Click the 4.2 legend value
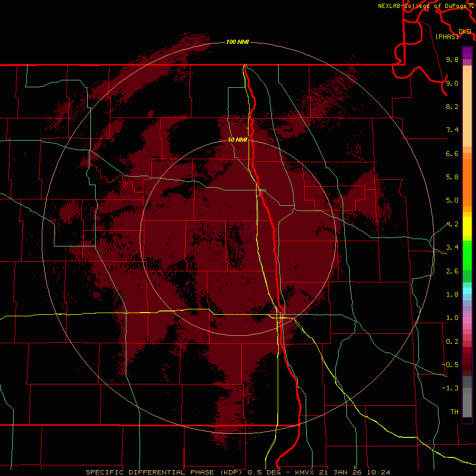Screen dimensions: 476x476 [x=452, y=224]
